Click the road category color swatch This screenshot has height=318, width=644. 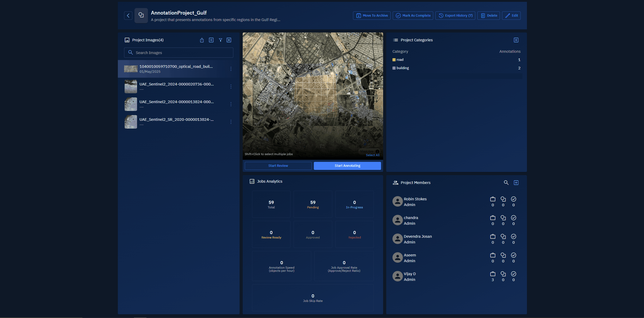pos(394,60)
